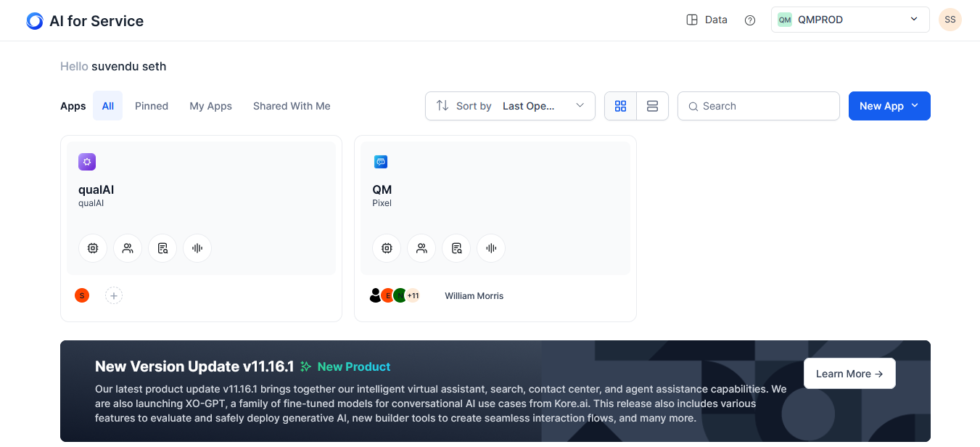The height and width of the screenshot is (447, 980).
Task: Expand the New App dropdown button
Action: point(889,106)
